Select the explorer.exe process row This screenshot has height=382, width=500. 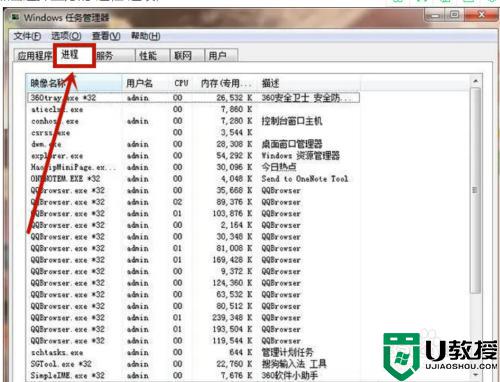click(193, 156)
